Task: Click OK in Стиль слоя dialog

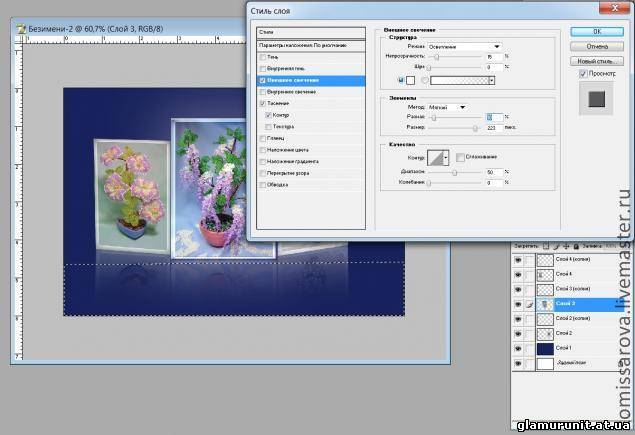Action: (x=597, y=32)
